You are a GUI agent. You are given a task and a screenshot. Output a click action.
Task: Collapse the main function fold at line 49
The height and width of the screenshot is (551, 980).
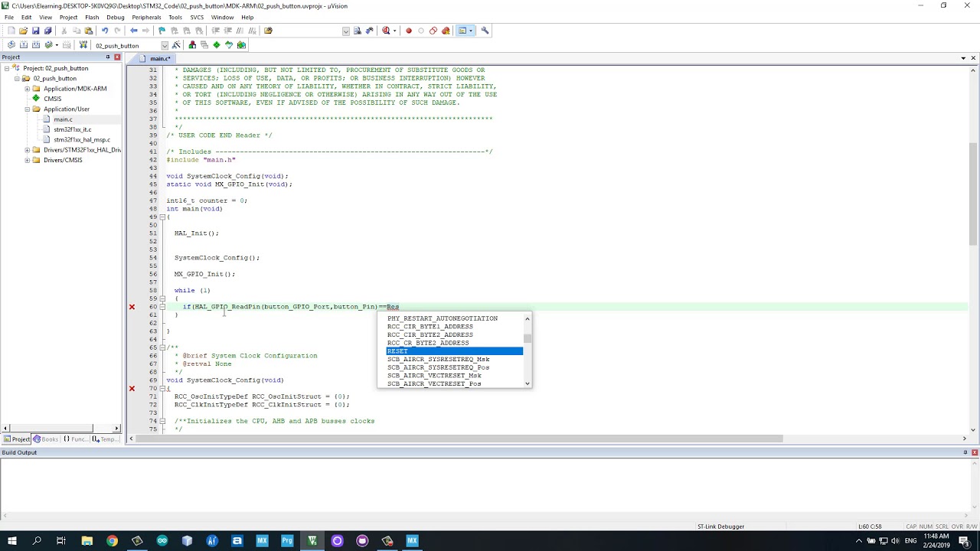[x=162, y=217]
